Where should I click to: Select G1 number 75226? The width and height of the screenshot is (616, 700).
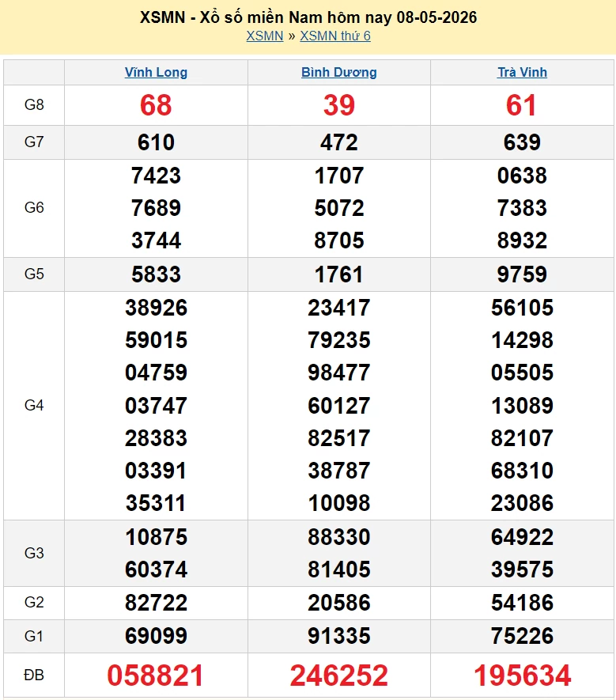(x=522, y=636)
